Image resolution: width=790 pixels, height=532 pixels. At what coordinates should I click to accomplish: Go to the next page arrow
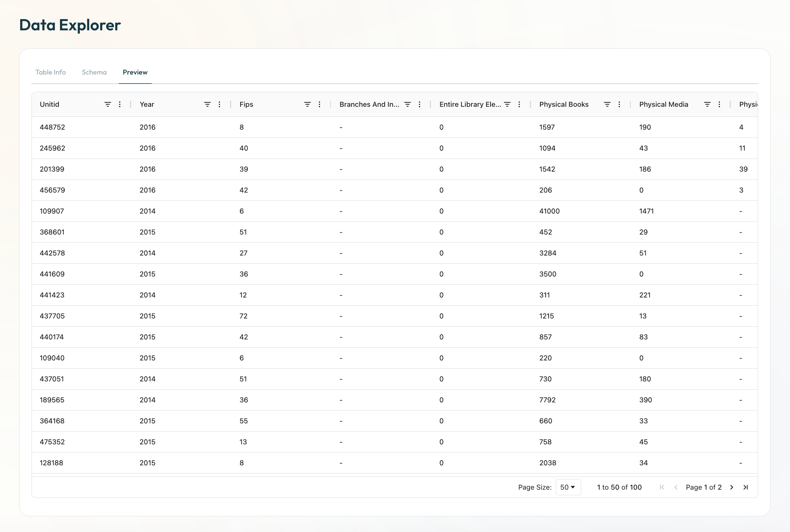(732, 487)
